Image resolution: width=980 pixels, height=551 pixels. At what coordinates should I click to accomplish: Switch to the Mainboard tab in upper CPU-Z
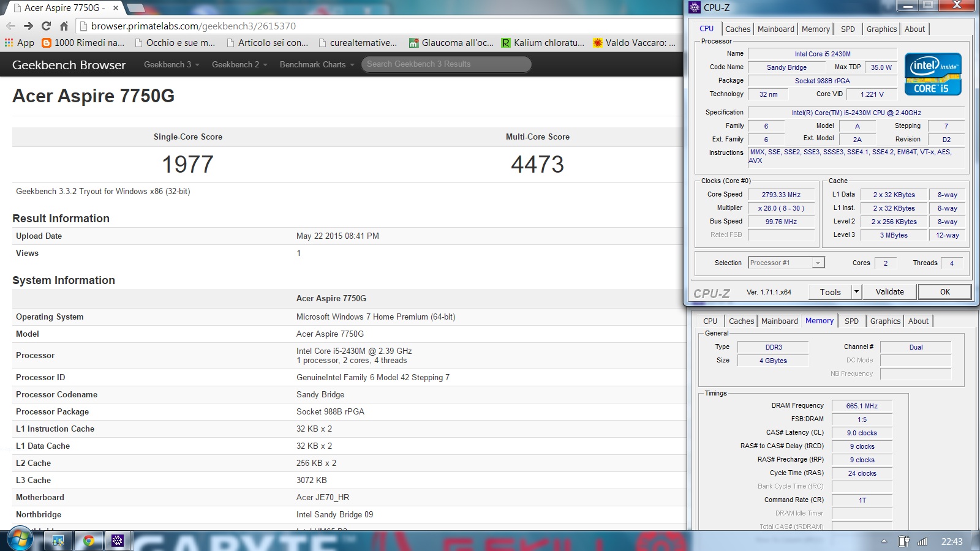click(776, 29)
